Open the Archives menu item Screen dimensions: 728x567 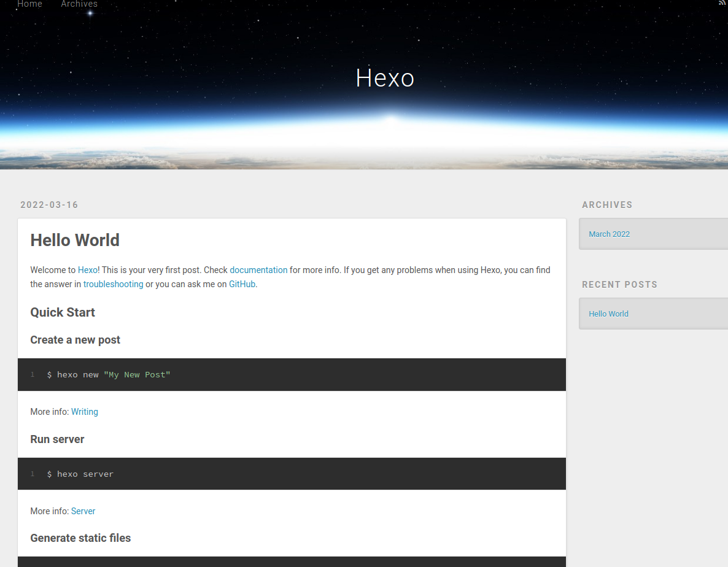point(79,4)
